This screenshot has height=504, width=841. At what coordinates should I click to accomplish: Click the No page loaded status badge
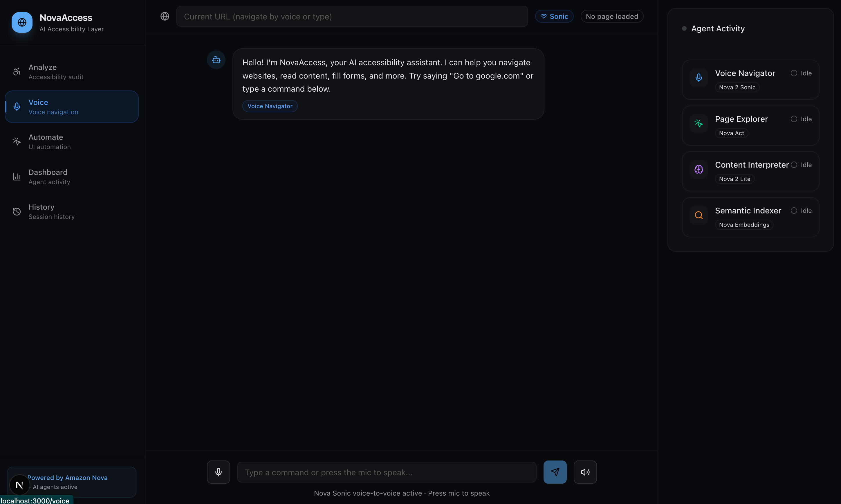[612, 16]
